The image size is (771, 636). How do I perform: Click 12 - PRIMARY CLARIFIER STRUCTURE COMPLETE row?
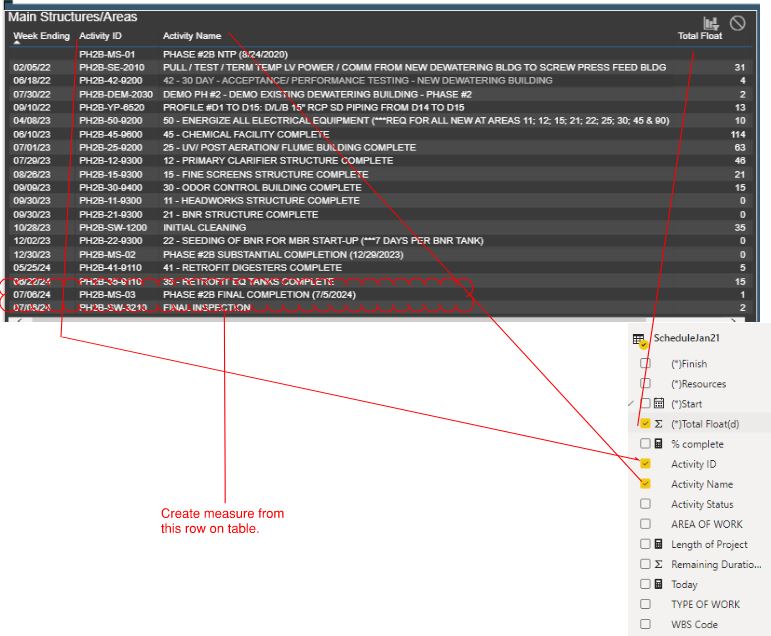coord(278,161)
